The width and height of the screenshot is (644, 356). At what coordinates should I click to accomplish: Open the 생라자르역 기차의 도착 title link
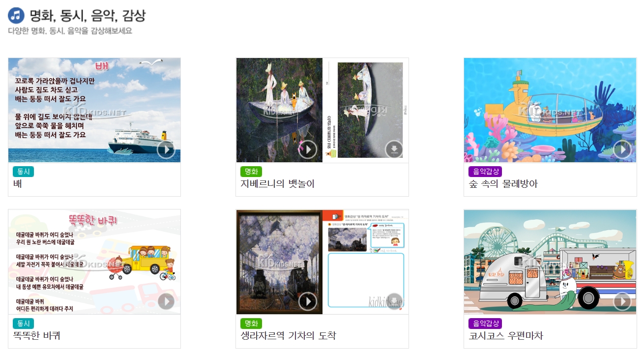(289, 336)
